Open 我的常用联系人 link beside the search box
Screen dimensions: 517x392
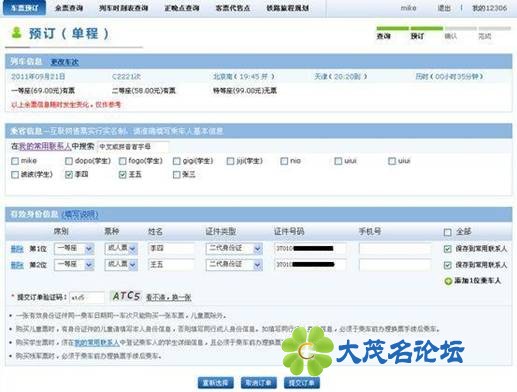coord(45,146)
